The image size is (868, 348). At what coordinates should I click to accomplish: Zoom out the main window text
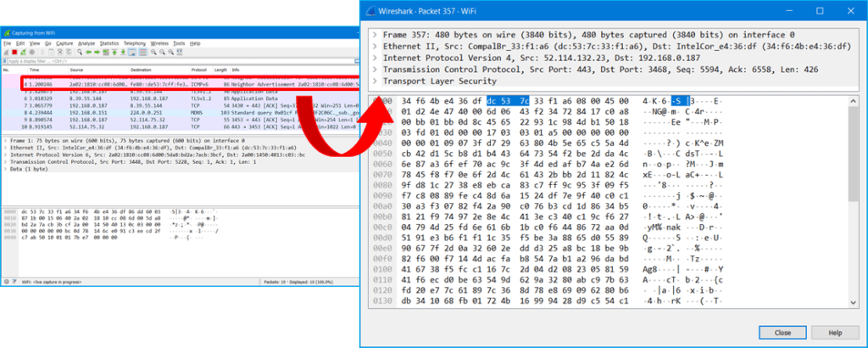click(162, 52)
